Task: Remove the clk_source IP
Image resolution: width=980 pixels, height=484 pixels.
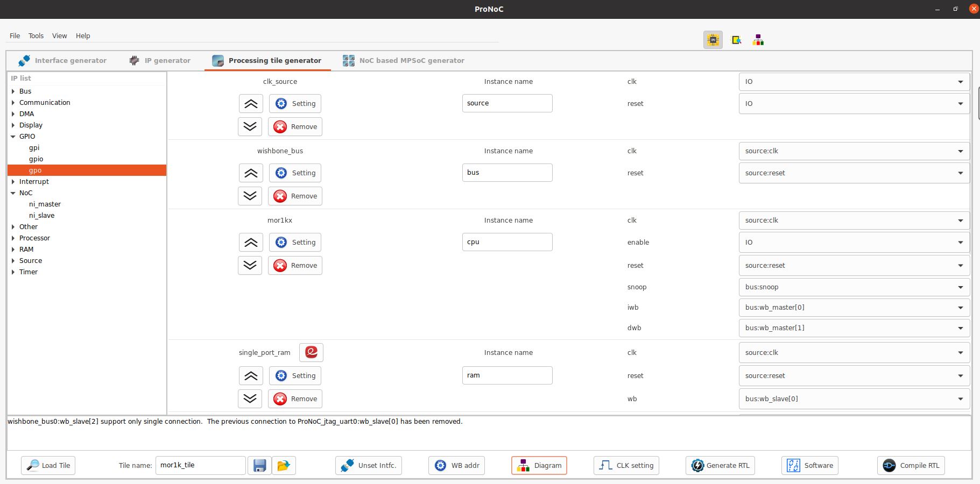Action: (x=295, y=127)
